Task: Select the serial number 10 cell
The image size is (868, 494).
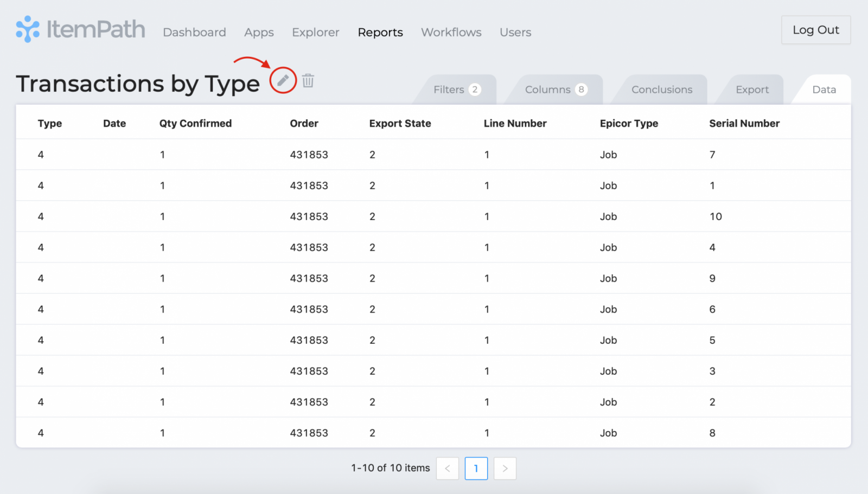Action: pyautogui.click(x=716, y=216)
